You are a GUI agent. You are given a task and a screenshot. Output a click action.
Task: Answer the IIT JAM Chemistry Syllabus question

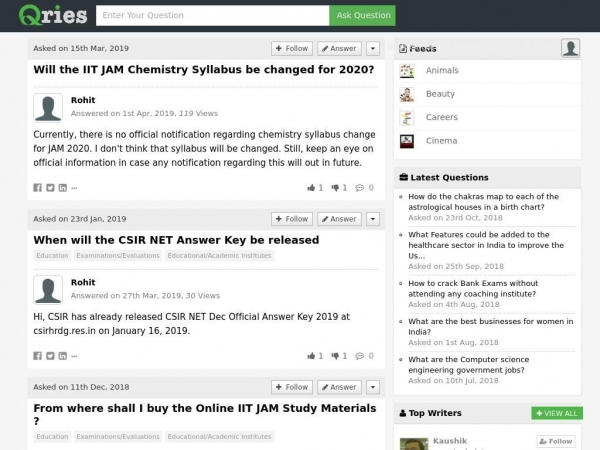pos(339,49)
